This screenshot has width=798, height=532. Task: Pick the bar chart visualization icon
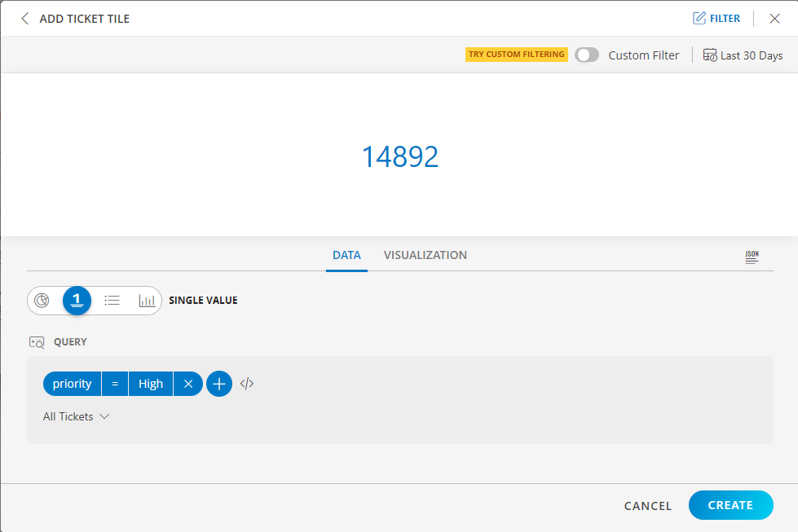(147, 300)
